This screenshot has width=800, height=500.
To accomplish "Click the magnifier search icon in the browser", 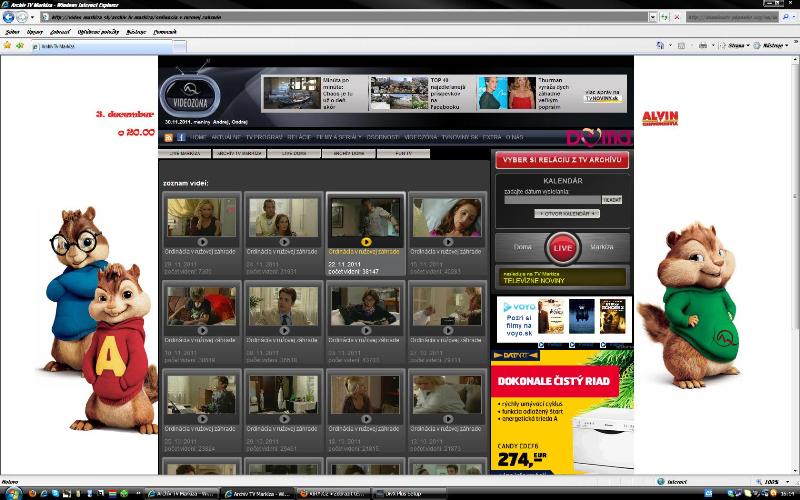I will (786, 17).
